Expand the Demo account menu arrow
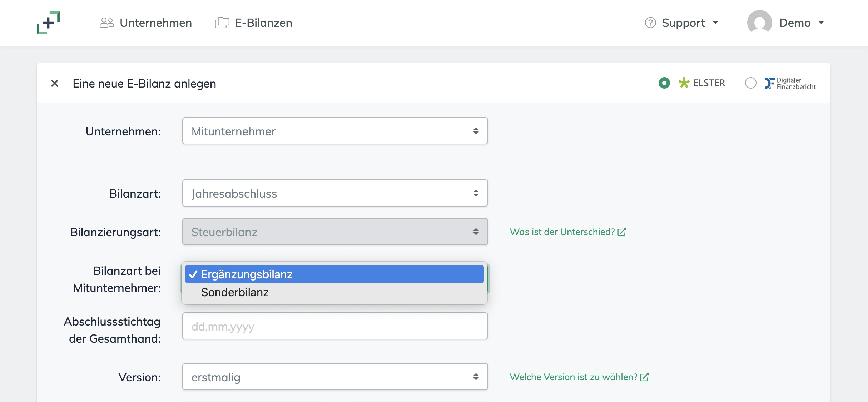 click(x=821, y=23)
